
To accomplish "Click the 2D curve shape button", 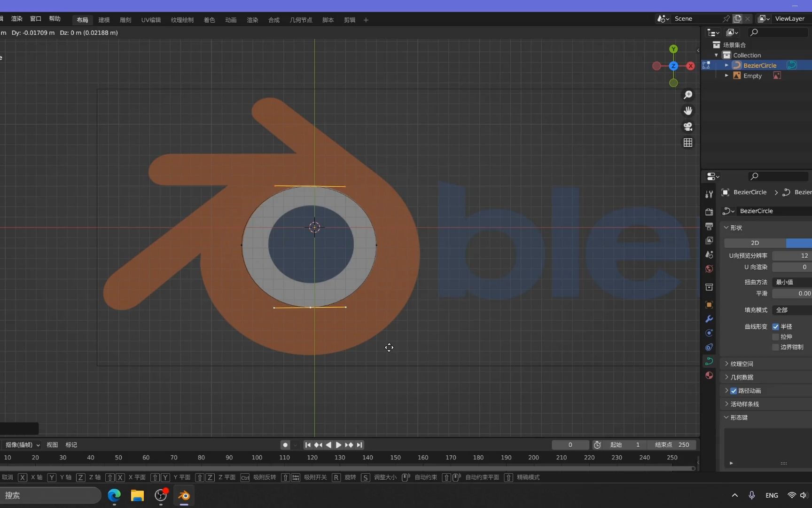I will coord(754,243).
